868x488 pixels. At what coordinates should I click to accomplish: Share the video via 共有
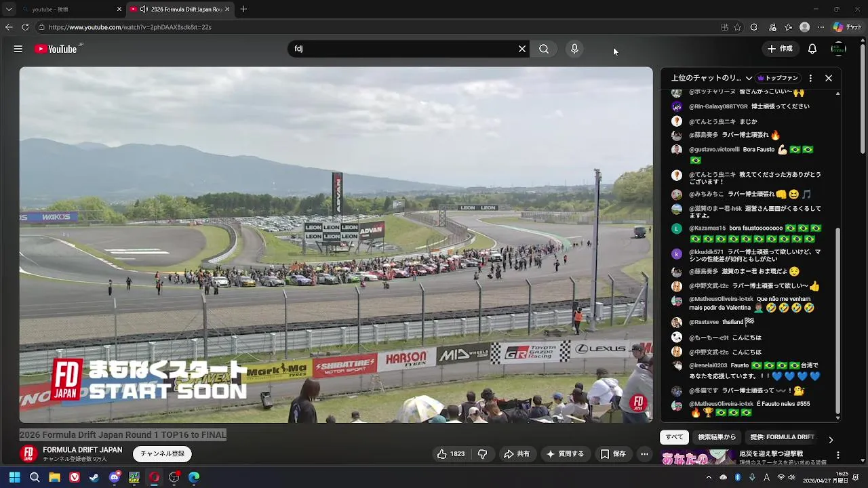tap(517, 454)
